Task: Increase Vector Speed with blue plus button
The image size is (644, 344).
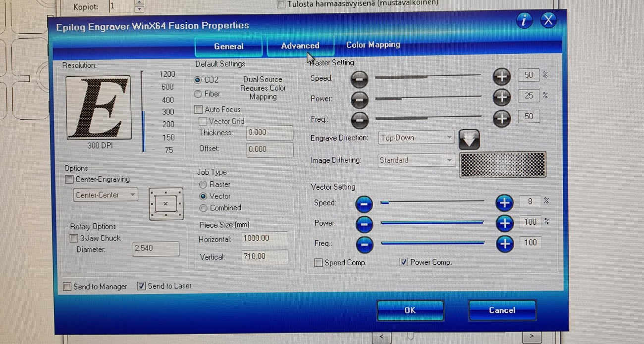Action: pos(504,202)
